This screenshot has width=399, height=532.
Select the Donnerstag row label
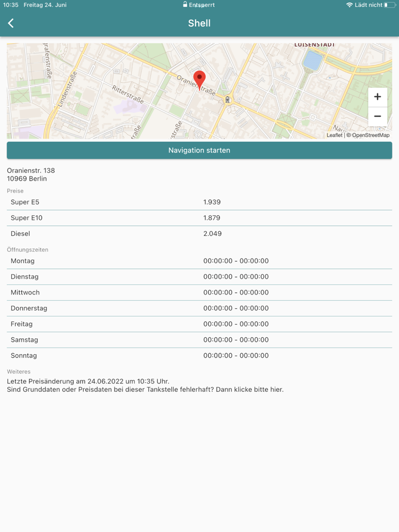[29, 308]
